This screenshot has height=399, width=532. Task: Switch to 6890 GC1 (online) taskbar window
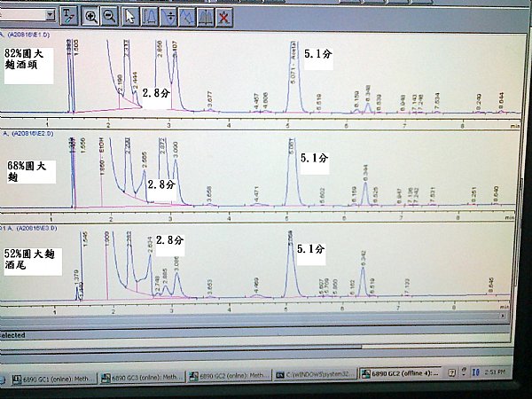click(x=54, y=379)
